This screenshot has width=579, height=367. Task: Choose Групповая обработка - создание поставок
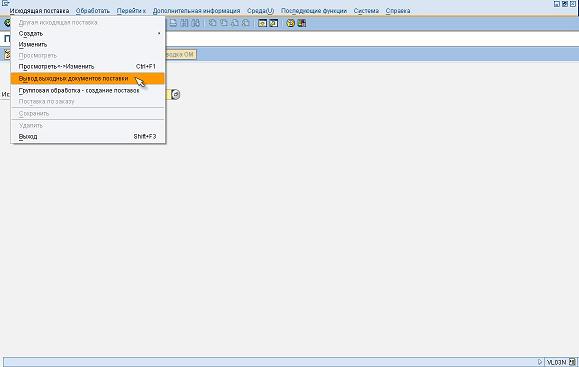88,90
